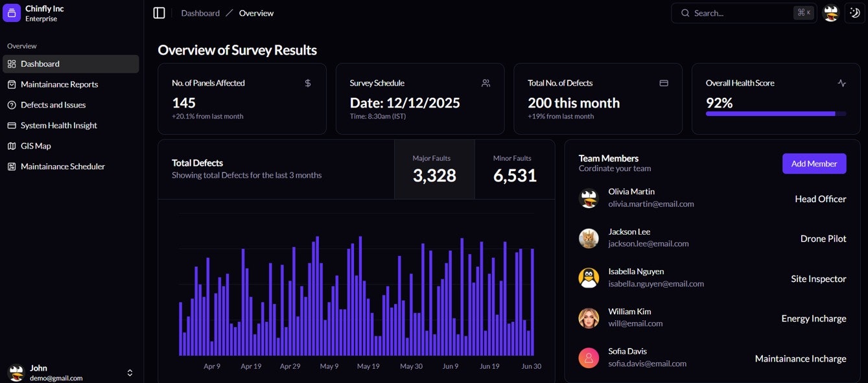Open the Chinfly Inc Enterprise team switcher

(71, 13)
